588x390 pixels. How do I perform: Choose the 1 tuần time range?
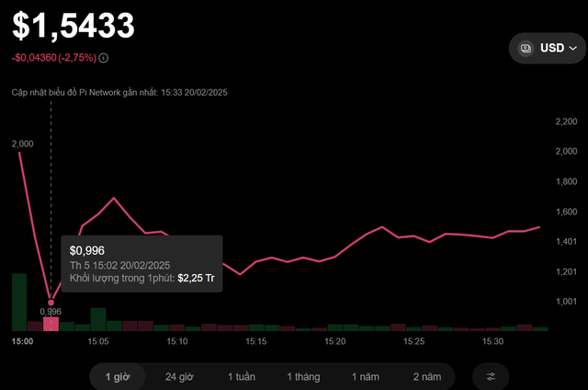(x=242, y=376)
